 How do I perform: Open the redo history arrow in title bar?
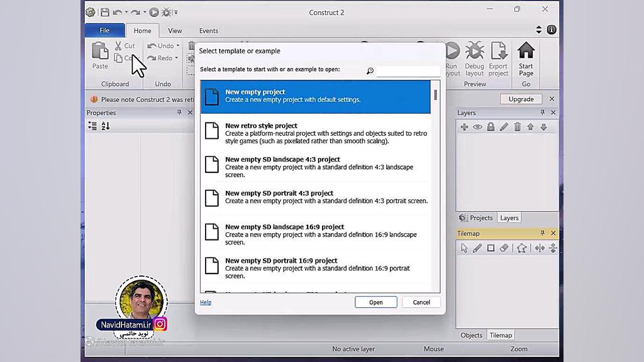pos(145,13)
